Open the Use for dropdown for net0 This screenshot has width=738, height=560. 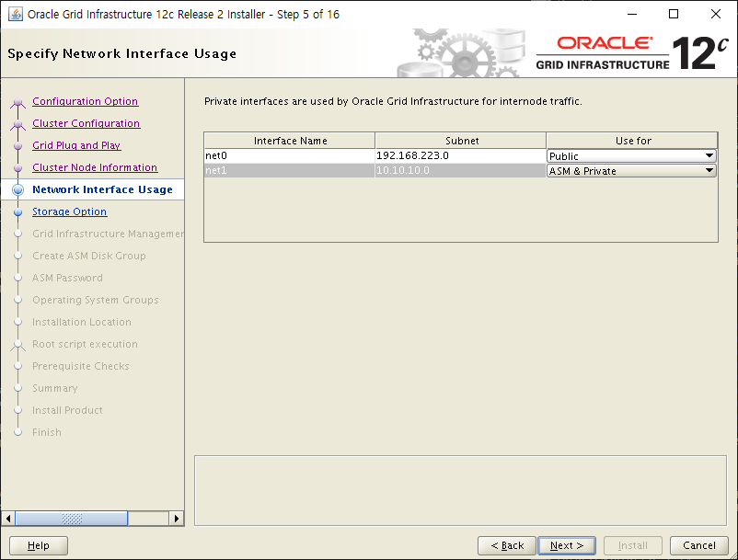pos(631,155)
